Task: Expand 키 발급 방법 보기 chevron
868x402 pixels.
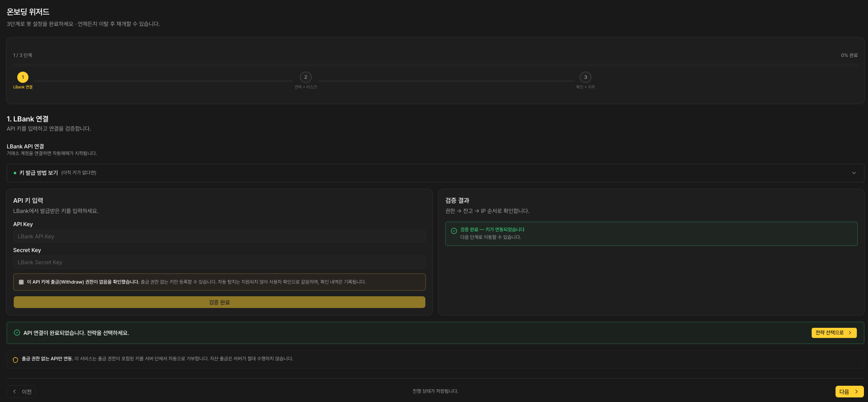Action: [x=854, y=173]
